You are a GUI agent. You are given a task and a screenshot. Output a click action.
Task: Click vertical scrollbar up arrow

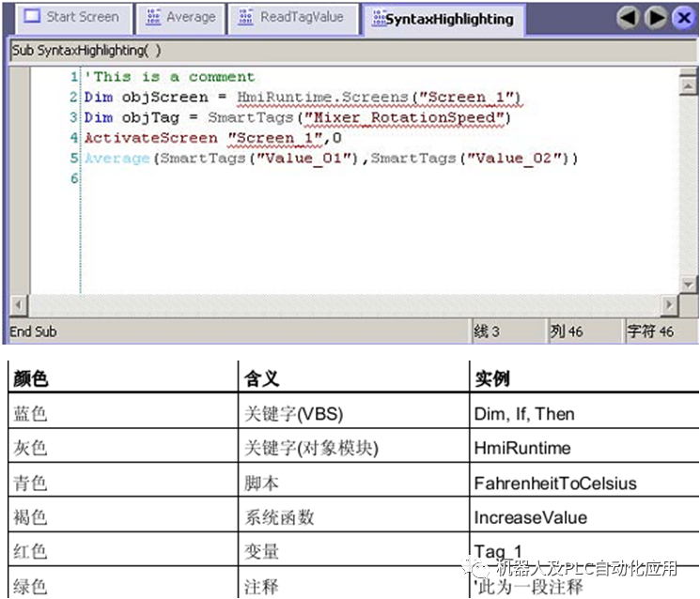(688, 85)
